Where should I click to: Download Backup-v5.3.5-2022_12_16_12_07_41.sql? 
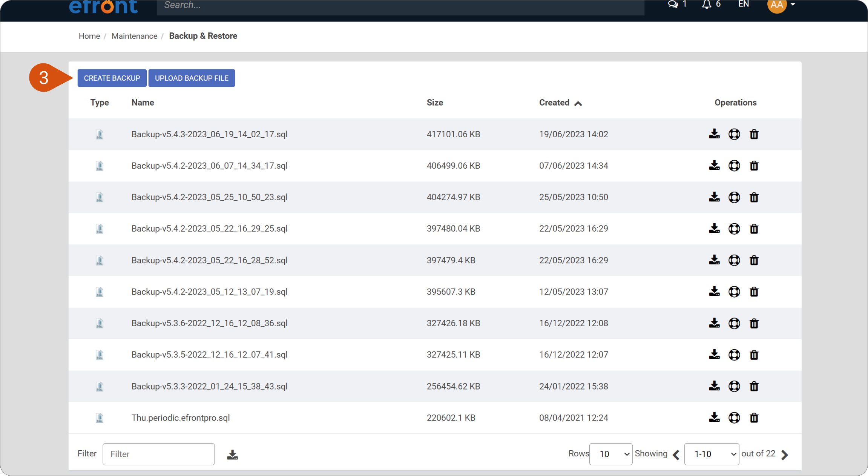coord(714,355)
